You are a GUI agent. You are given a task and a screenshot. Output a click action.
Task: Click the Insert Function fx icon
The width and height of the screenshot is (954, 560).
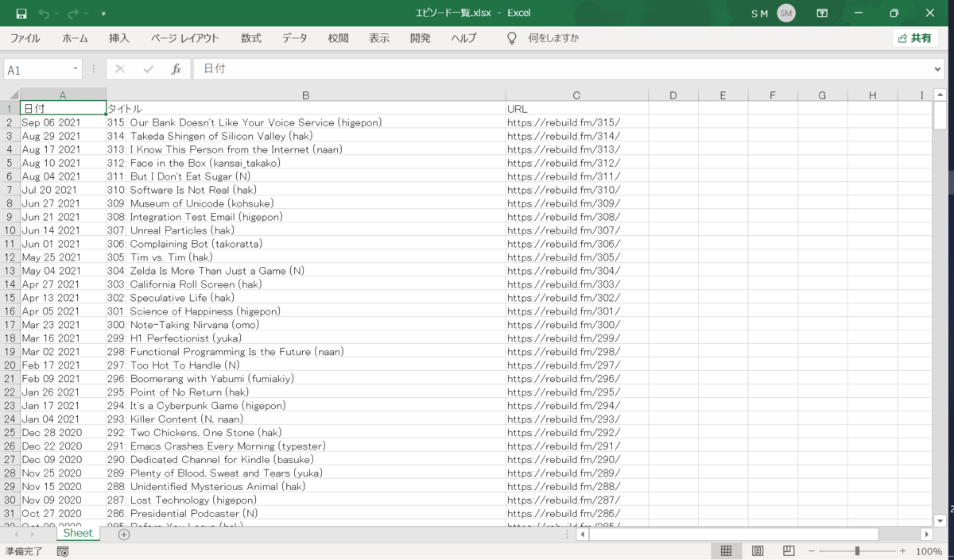click(176, 69)
